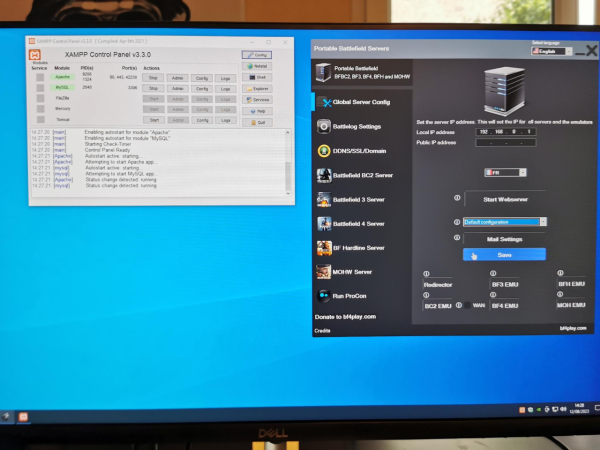This screenshot has height=450, width=600.
Task: Start the Redirector
Action: [x=438, y=285]
